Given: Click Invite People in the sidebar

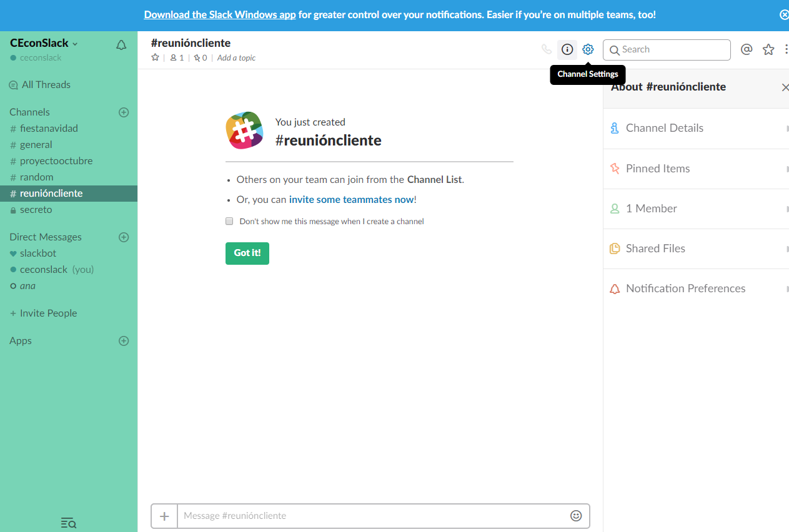Looking at the screenshot, I should click(x=44, y=313).
